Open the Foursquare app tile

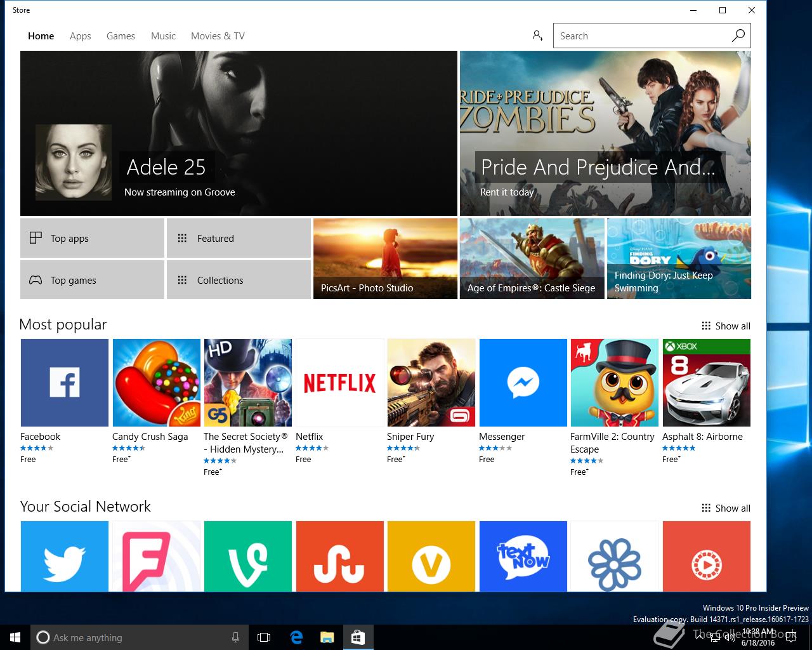(157, 557)
